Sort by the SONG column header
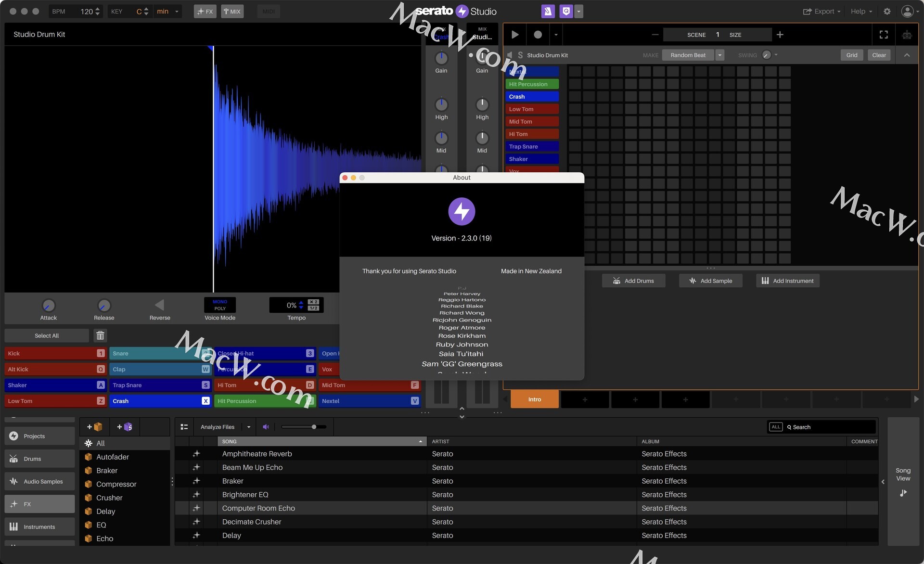The image size is (924, 564). (x=322, y=442)
